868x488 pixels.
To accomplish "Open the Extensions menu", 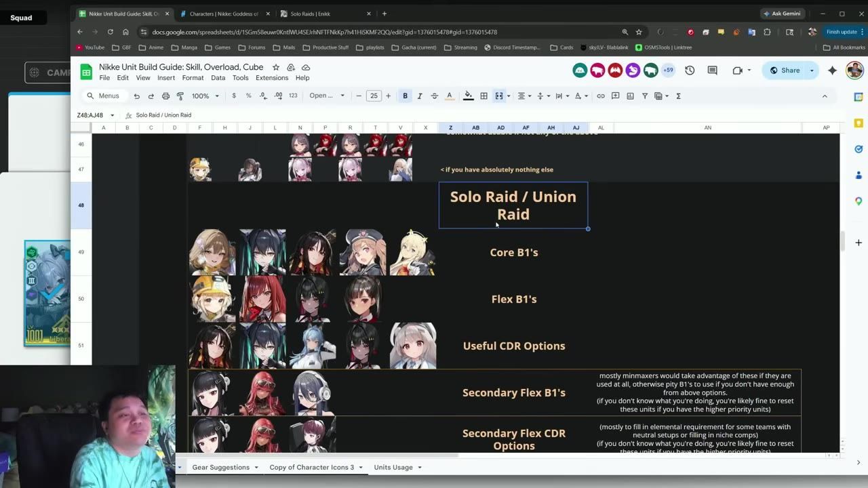I will click(272, 78).
